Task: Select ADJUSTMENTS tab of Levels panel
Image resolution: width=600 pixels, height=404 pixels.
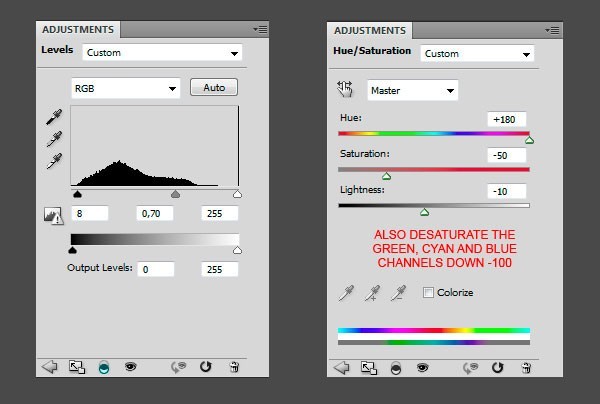Action: coord(78,29)
